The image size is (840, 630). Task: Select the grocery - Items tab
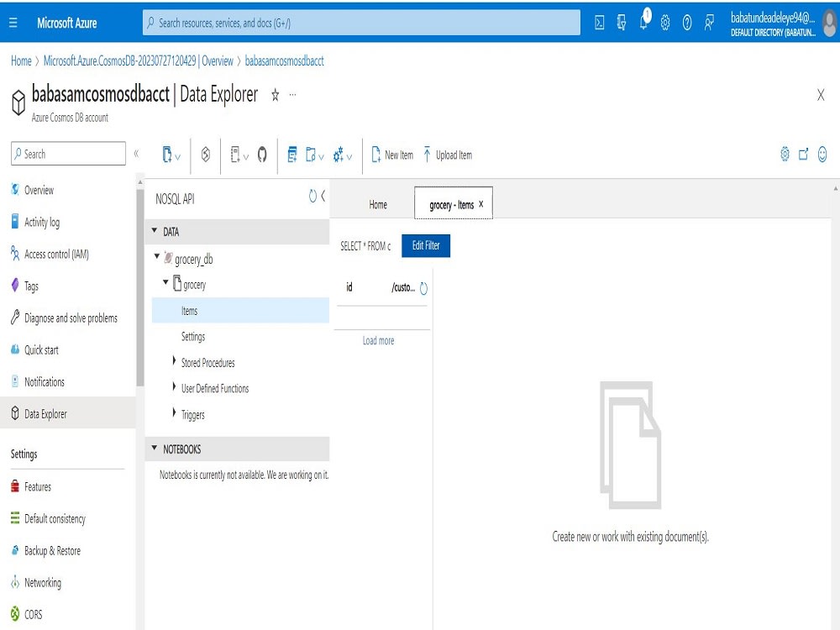click(x=451, y=205)
